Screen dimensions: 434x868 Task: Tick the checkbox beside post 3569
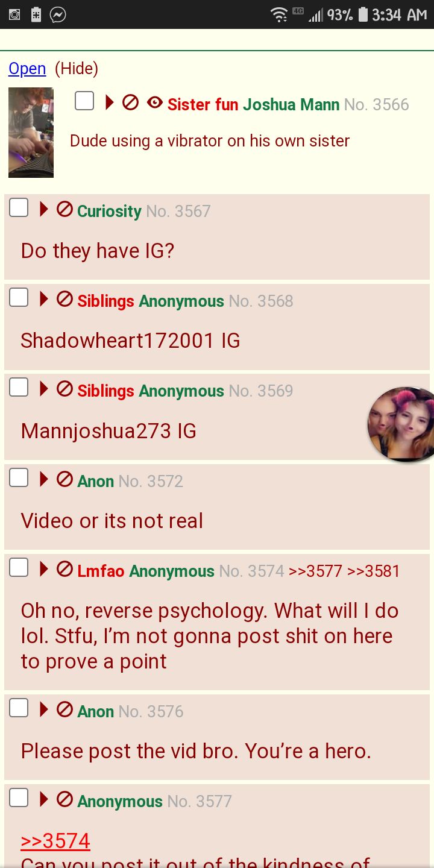click(x=19, y=388)
